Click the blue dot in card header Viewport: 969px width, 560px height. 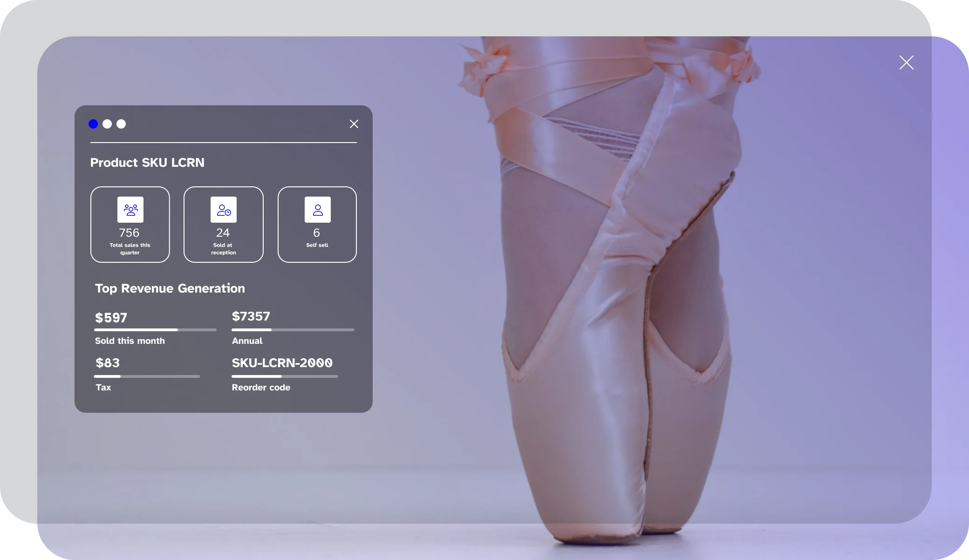coord(93,124)
